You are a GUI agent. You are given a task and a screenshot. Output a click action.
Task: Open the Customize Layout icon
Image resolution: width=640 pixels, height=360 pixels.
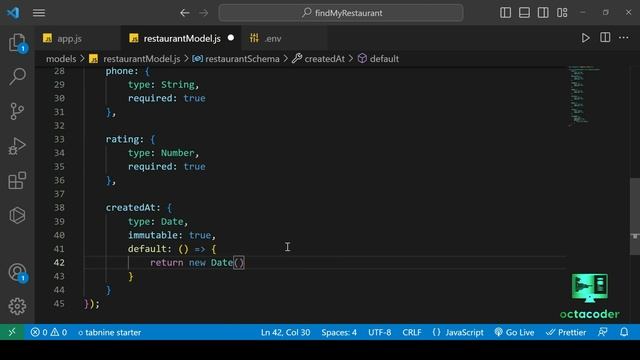(x=562, y=13)
